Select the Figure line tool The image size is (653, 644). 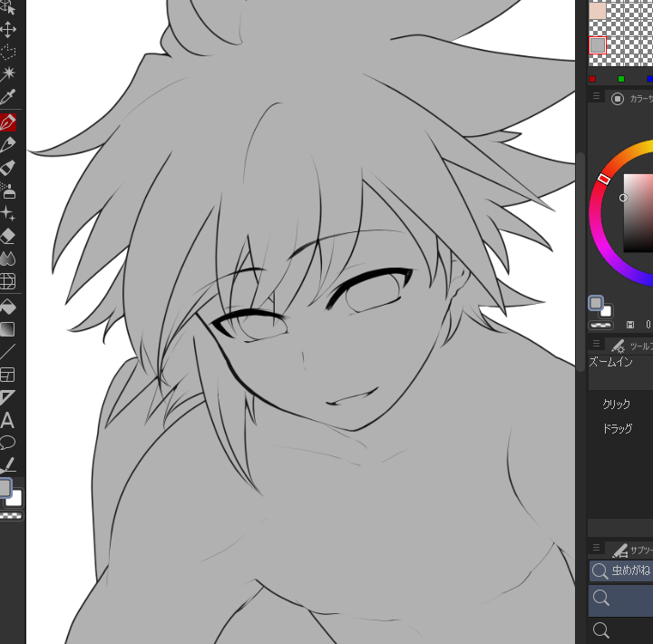8,352
